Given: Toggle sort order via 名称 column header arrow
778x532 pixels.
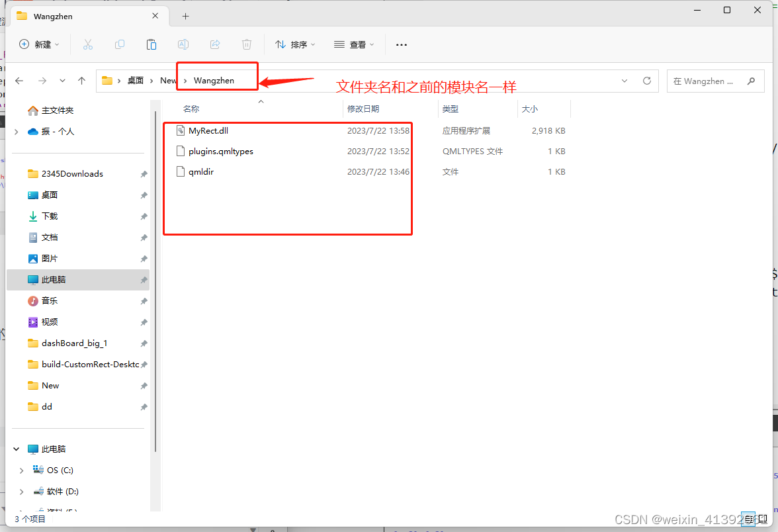Looking at the screenshot, I should click(261, 101).
